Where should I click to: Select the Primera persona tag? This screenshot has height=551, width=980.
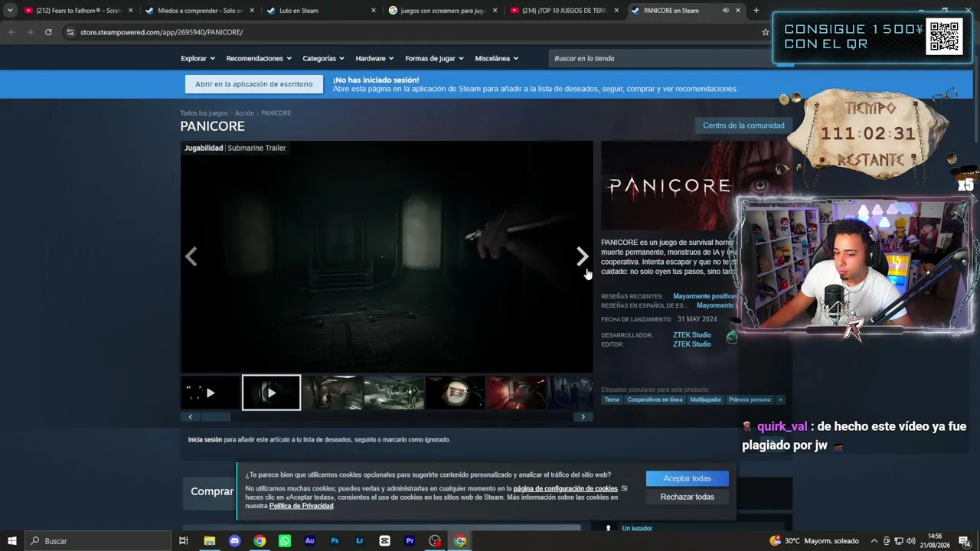(x=750, y=399)
